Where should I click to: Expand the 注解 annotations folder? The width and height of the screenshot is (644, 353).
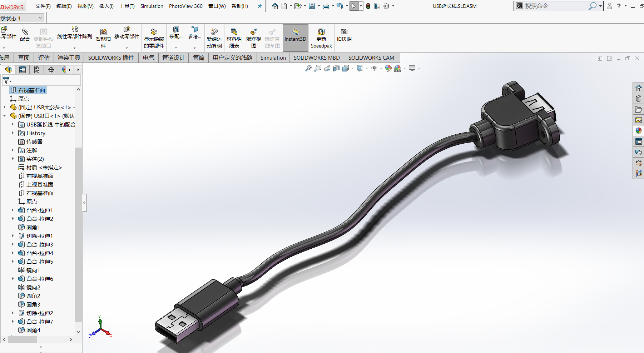coord(13,150)
